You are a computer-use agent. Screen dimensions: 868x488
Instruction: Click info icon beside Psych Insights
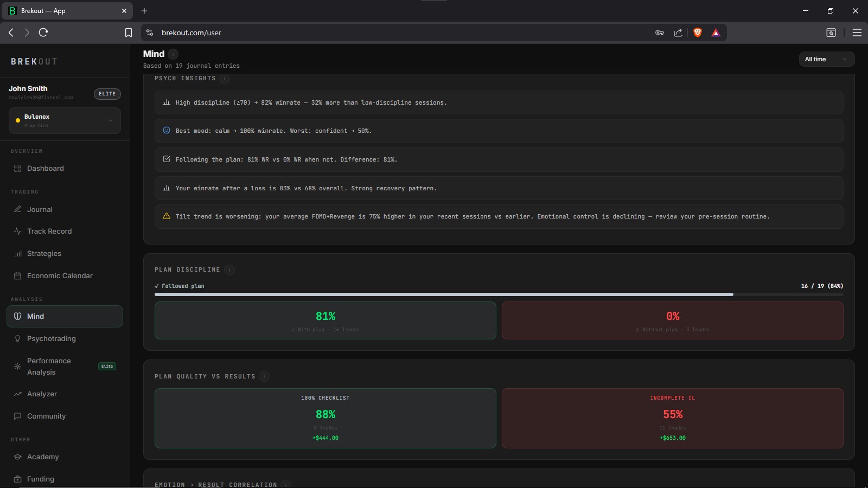(225, 79)
